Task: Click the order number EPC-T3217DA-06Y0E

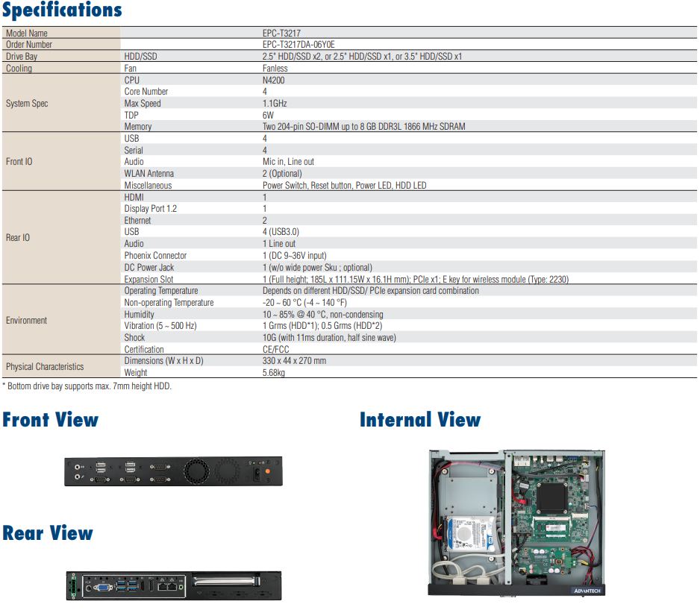Action: tap(299, 45)
